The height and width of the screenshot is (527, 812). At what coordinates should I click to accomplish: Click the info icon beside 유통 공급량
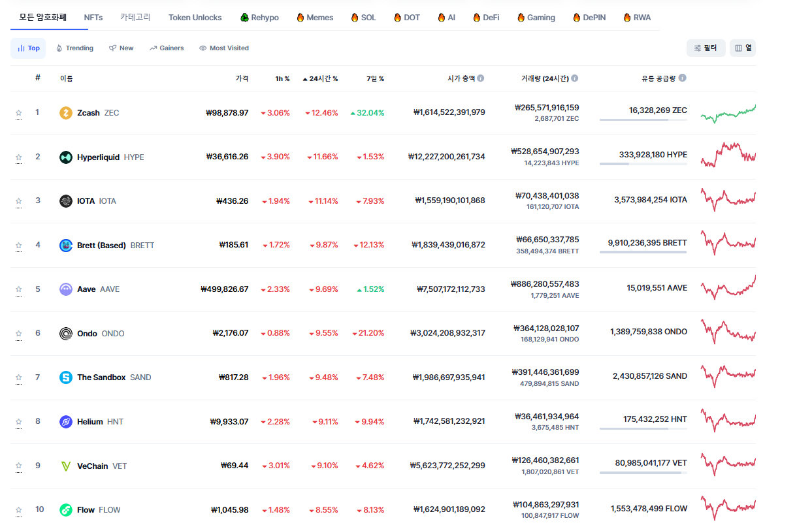[x=683, y=78]
